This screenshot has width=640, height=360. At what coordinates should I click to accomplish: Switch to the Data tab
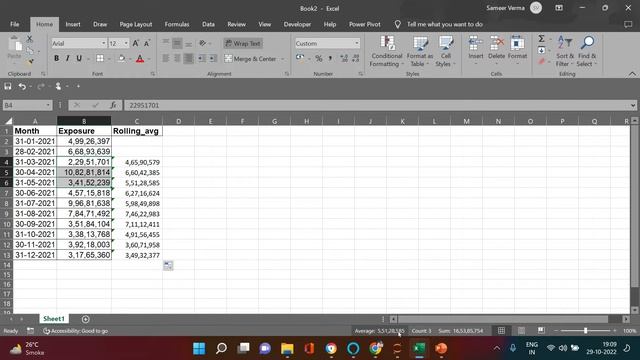pos(208,24)
